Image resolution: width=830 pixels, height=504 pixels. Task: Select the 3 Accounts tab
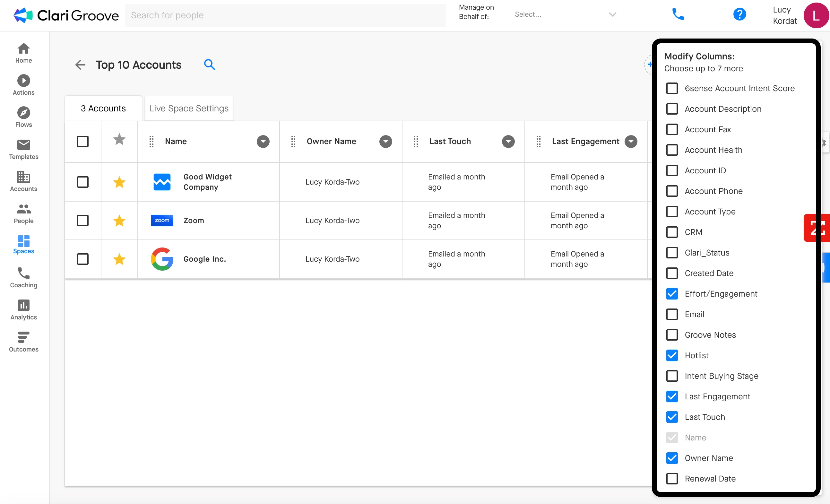pyautogui.click(x=103, y=109)
